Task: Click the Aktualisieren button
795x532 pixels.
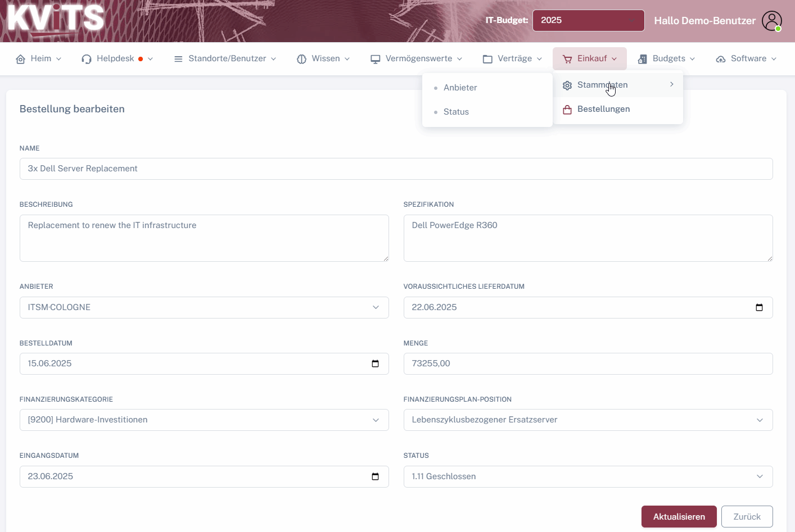Action: pyautogui.click(x=679, y=517)
